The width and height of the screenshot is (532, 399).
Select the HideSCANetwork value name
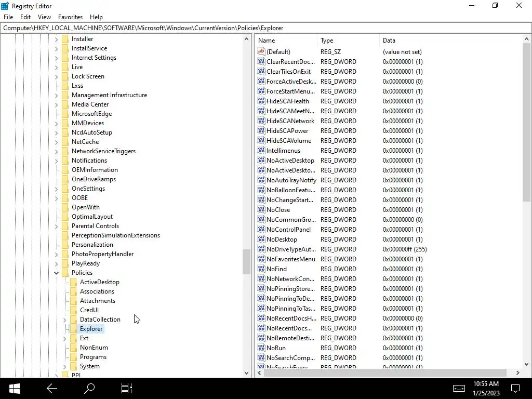(290, 121)
